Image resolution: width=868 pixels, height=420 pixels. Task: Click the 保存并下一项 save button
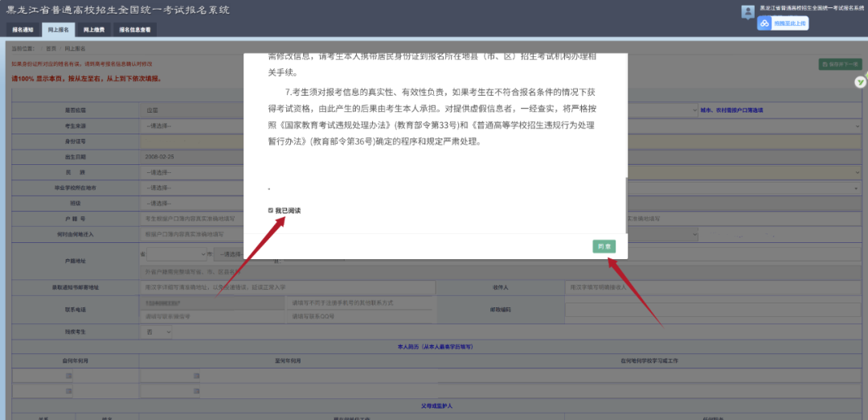tap(840, 64)
